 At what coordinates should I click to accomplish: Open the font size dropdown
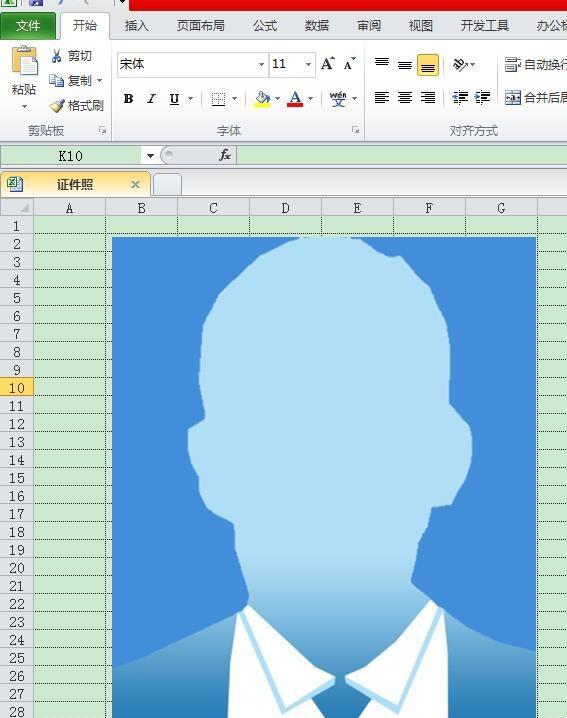coord(308,64)
